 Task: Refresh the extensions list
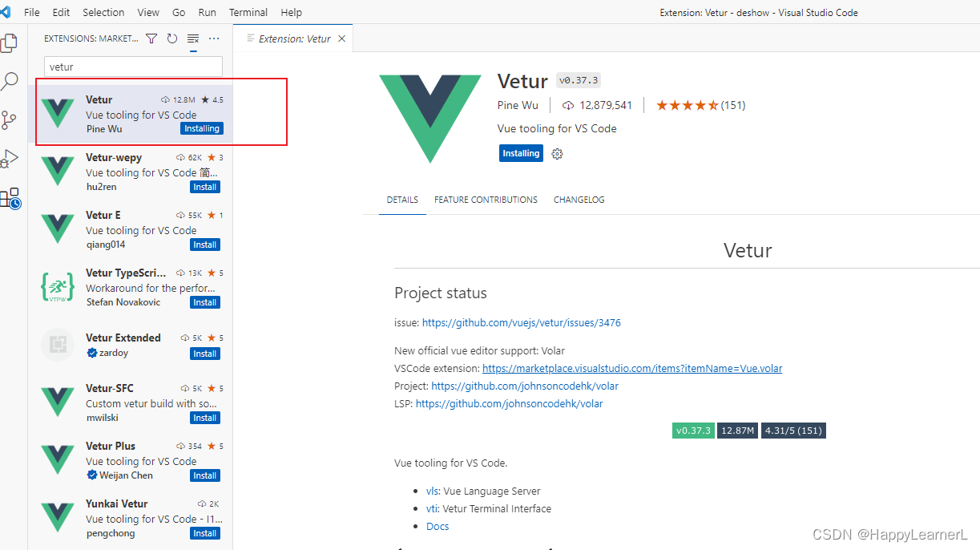click(172, 38)
